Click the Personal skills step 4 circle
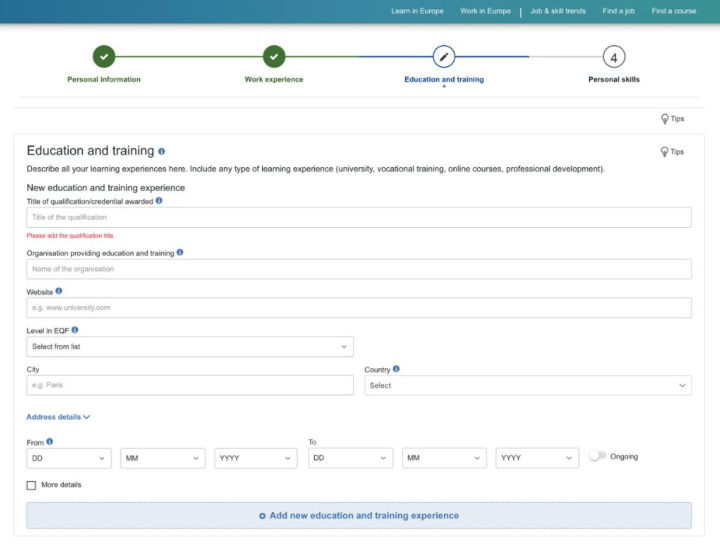Screen dimensions: 720x558 point(614,57)
